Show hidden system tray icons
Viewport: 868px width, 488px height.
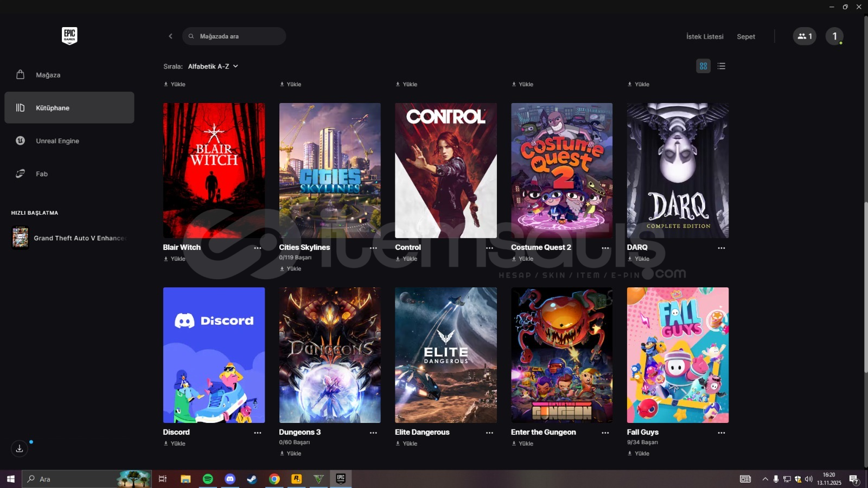765,479
